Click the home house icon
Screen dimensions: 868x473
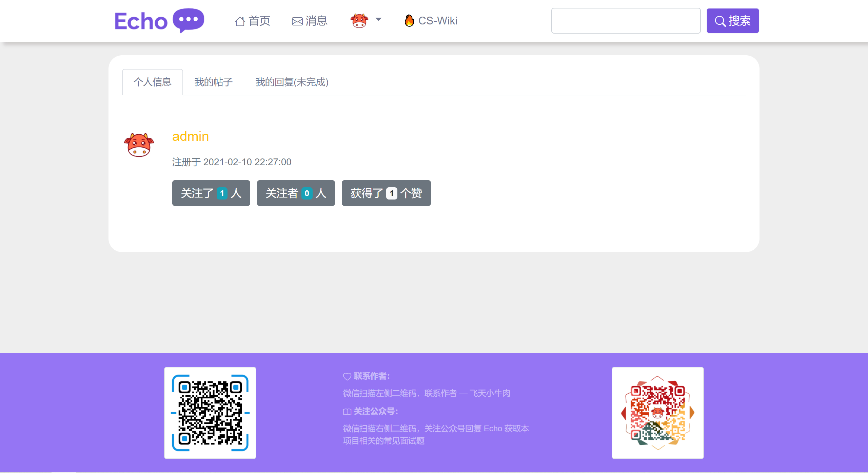[x=240, y=21]
